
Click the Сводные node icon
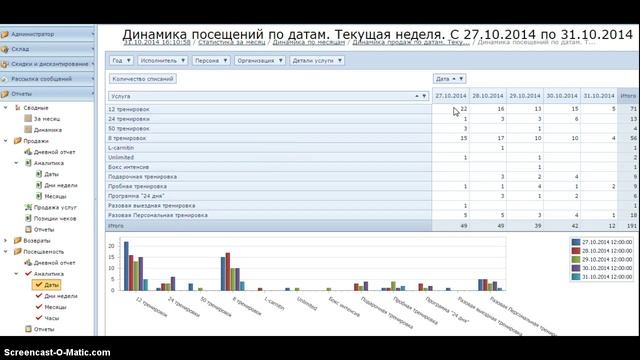(18, 108)
